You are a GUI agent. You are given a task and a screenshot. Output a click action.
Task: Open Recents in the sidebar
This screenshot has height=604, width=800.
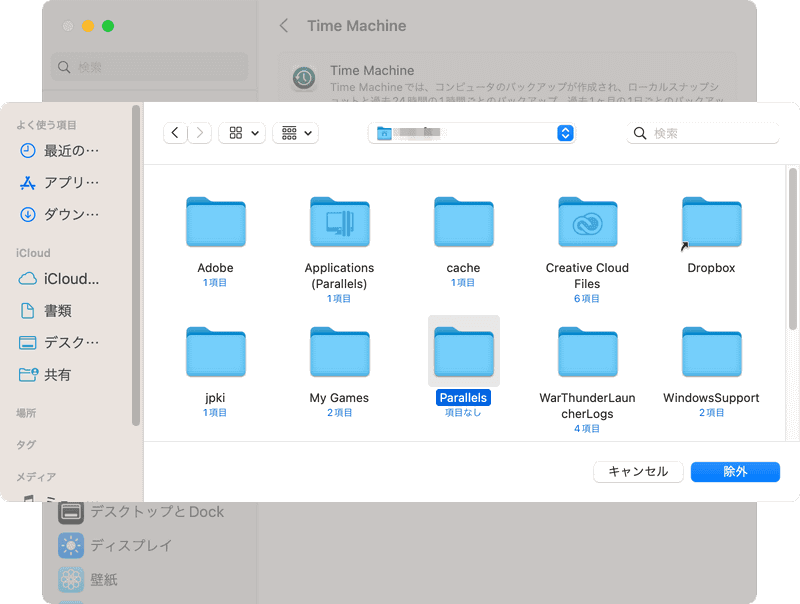[59, 150]
